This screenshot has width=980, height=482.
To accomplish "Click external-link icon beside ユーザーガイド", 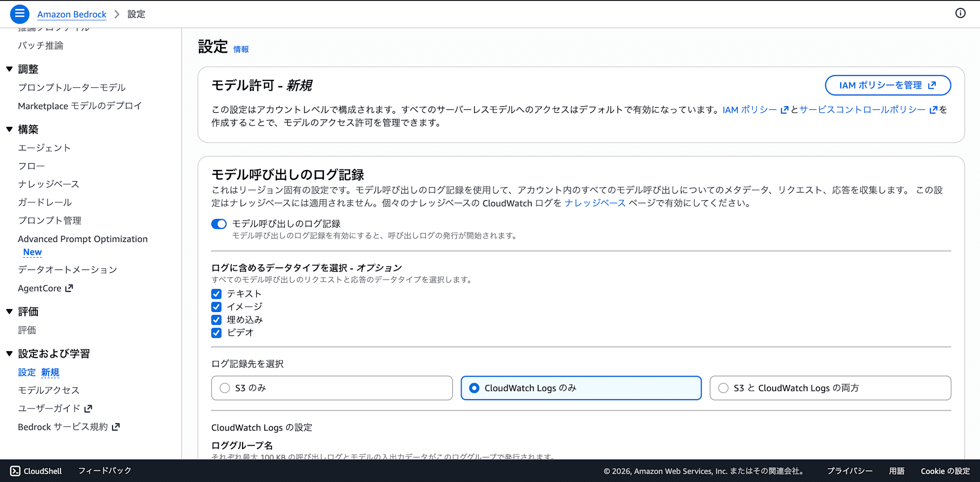I will coord(88,408).
